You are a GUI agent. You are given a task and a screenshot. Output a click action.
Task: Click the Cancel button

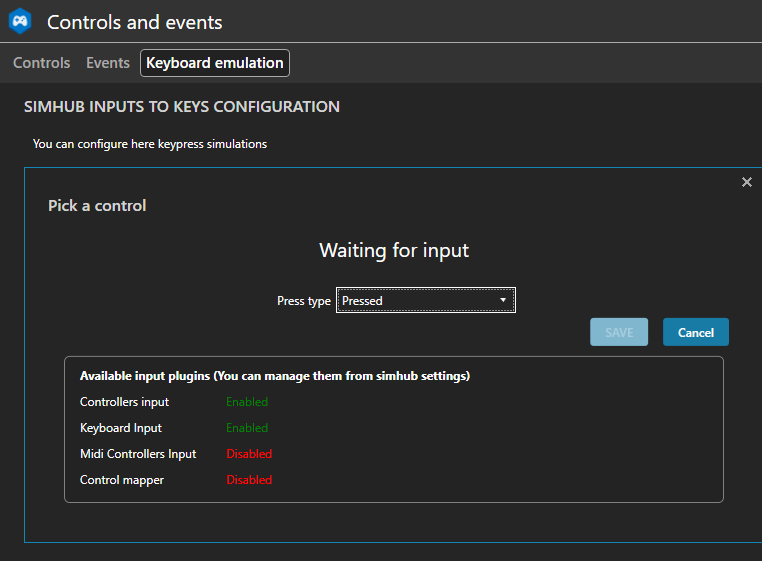[x=695, y=332]
